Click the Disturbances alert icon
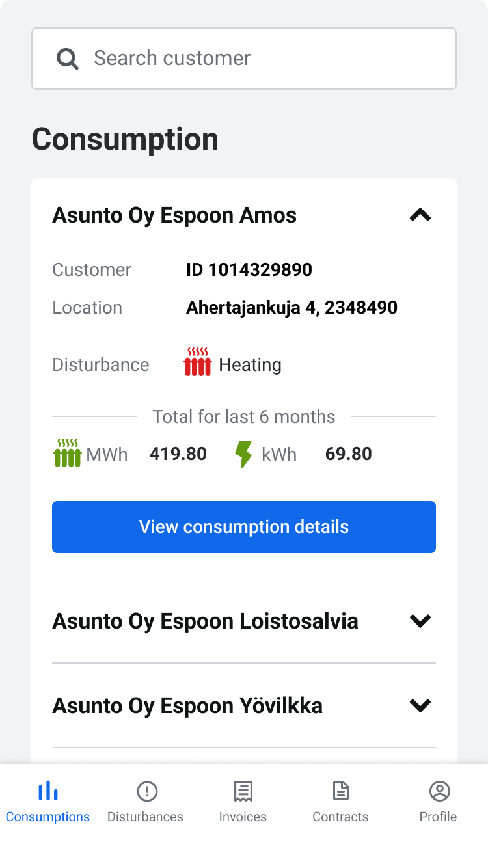This screenshot has height=868, width=488. pos(147,791)
